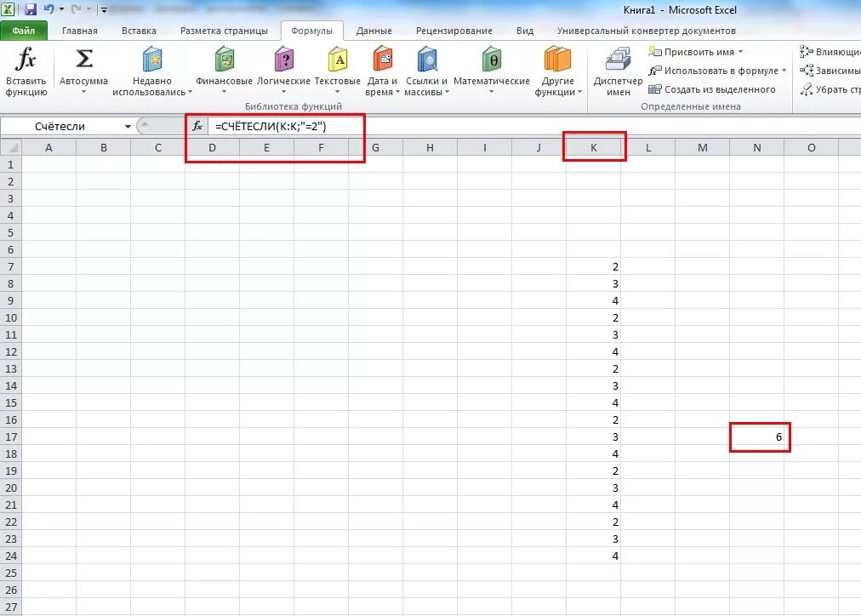Select cell K17 containing 3

[x=594, y=437]
